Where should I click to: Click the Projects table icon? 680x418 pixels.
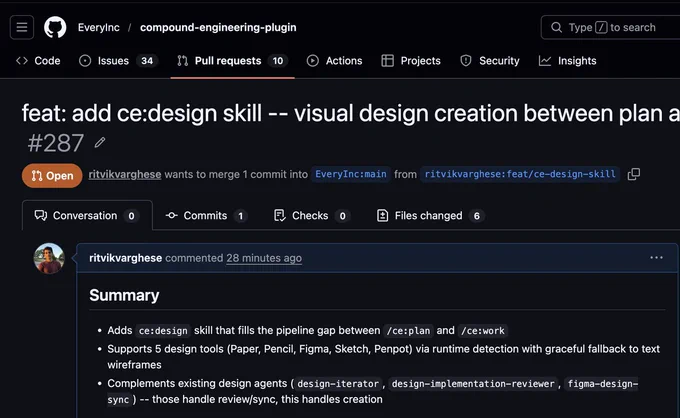pos(387,61)
